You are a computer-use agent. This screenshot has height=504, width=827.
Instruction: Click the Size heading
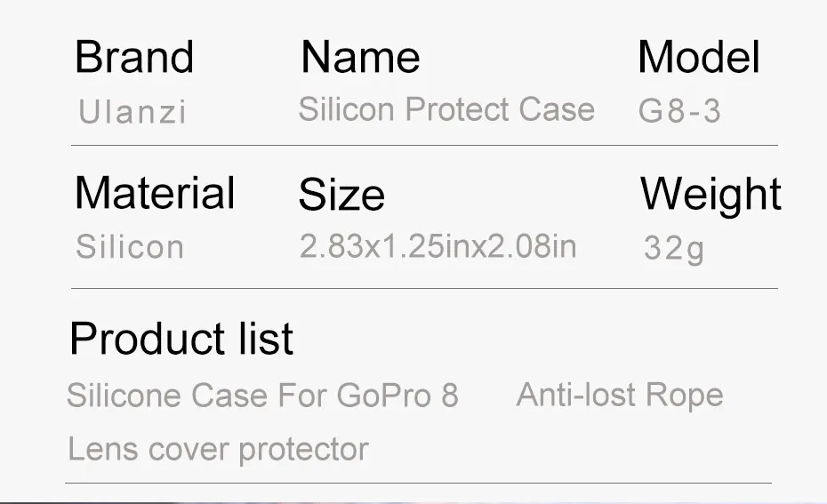(x=341, y=196)
